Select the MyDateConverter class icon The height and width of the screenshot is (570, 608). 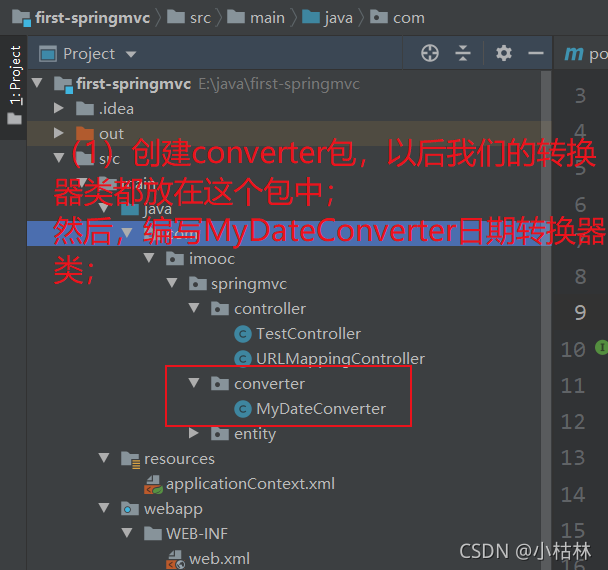(x=243, y=409)
